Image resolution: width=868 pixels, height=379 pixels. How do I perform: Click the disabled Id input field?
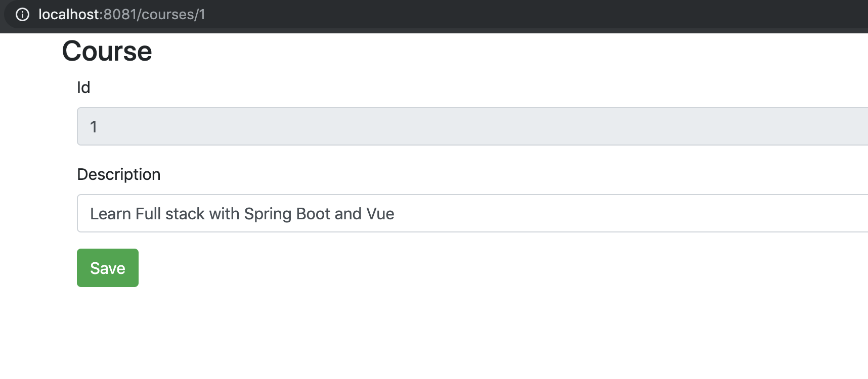click(x=472, y=126)
